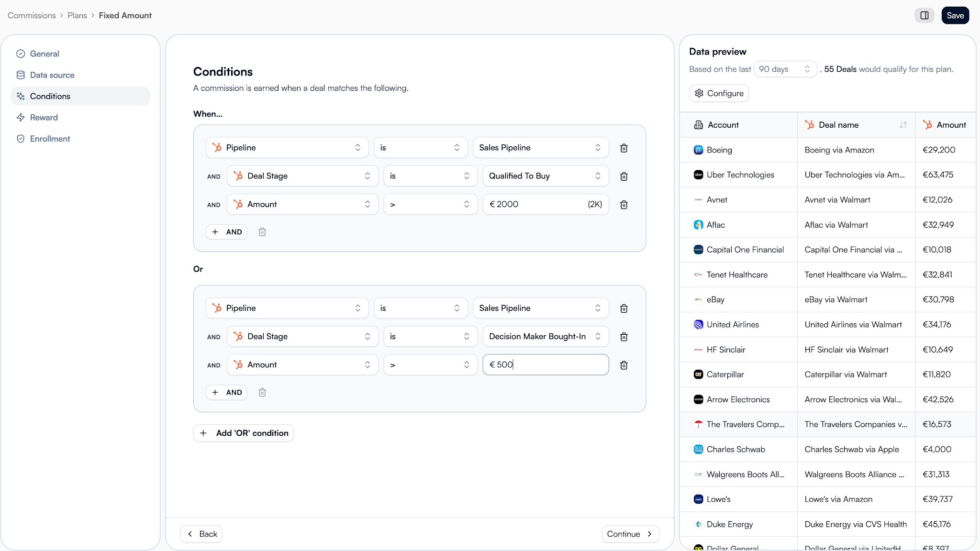Screen dimensions: 980x551
Task: Click 'Charles Schwab via Apple' deal cell
Action: pyautogui.click(x=856, y=449)
